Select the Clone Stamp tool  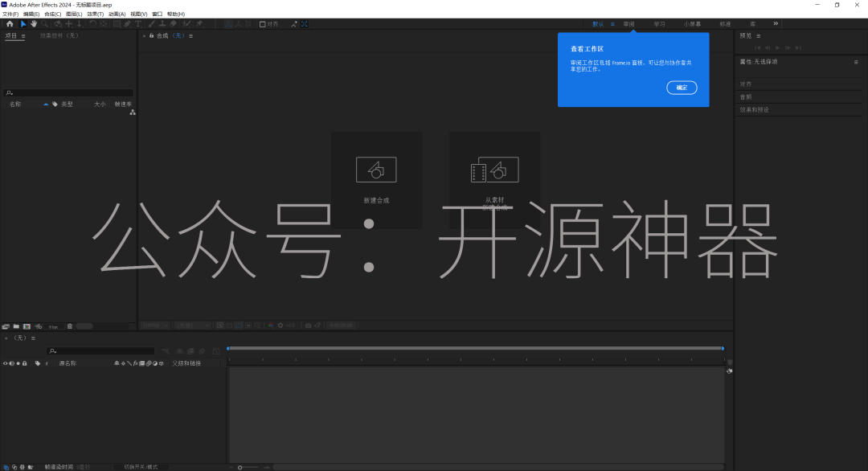click(162, 24)
